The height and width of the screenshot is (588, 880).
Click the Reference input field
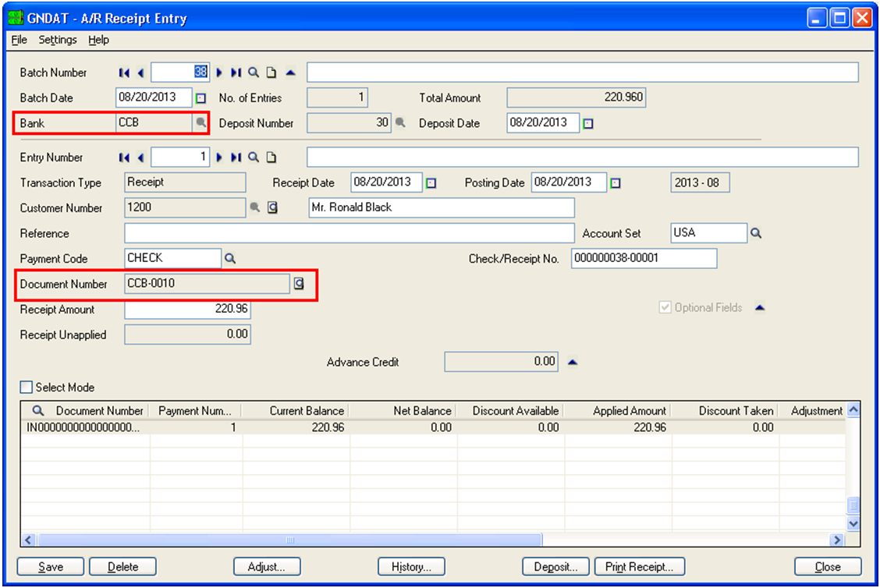(349, 233)
